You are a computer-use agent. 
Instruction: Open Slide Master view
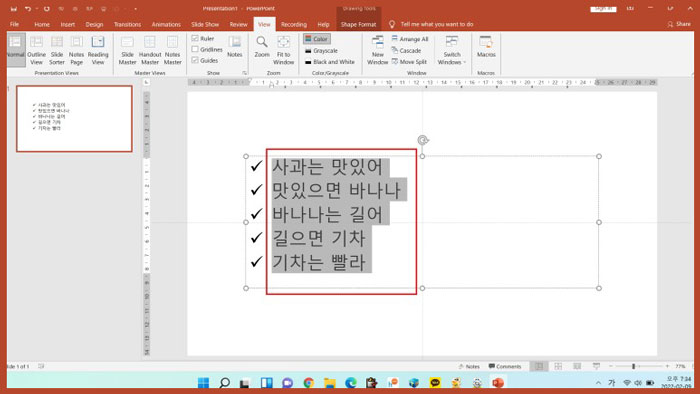(x=127, y=50)
